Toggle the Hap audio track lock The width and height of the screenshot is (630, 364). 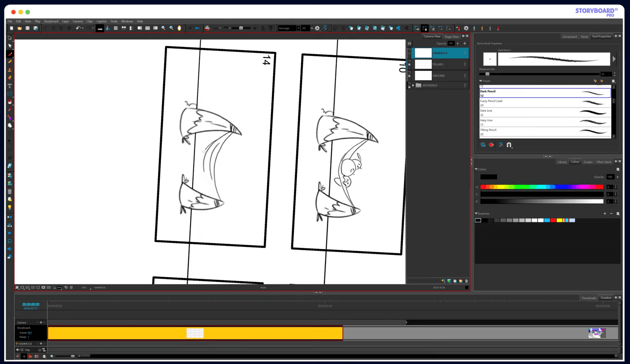click(40, 350)
